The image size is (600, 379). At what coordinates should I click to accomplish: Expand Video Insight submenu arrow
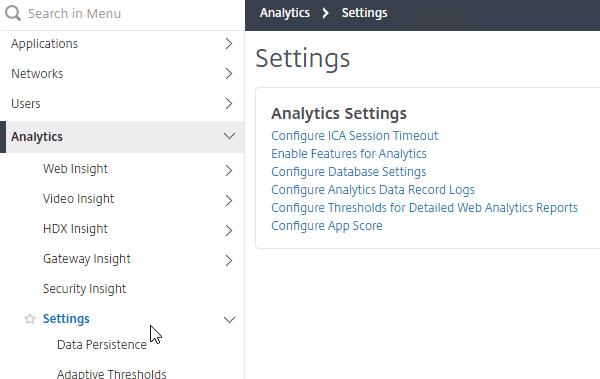[x=229, y=200]
